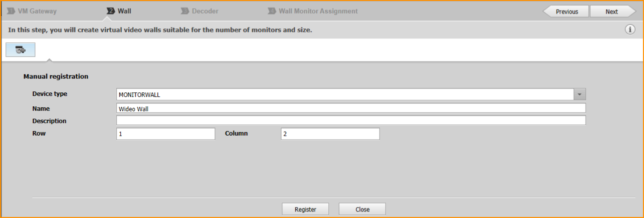Switch to the VM Gateway step label
644x218 pixels.
37,11
